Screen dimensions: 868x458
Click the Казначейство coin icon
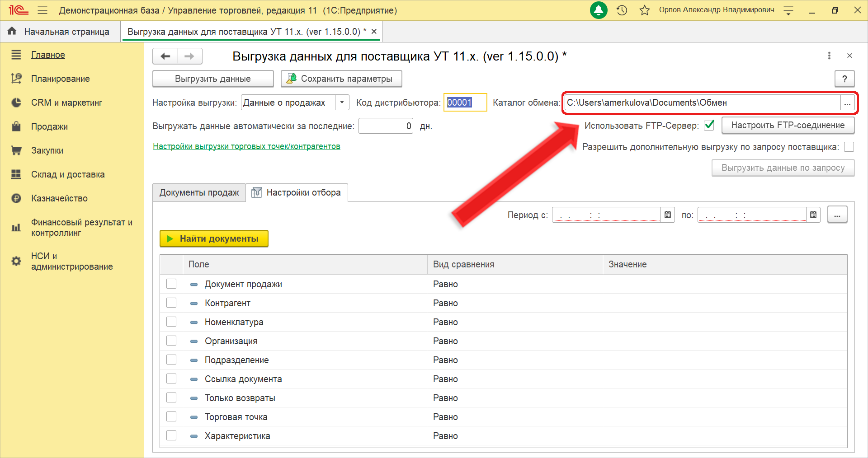point(16,198)
